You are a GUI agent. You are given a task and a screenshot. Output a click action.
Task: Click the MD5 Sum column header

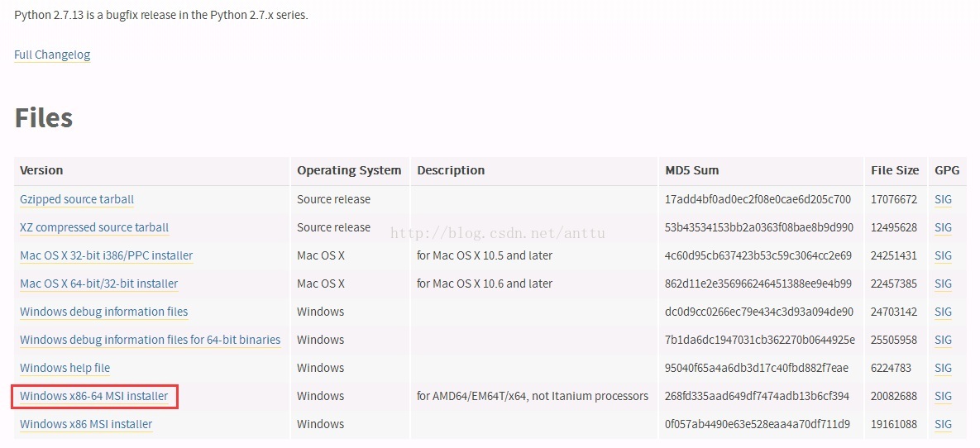pos(692,170)
